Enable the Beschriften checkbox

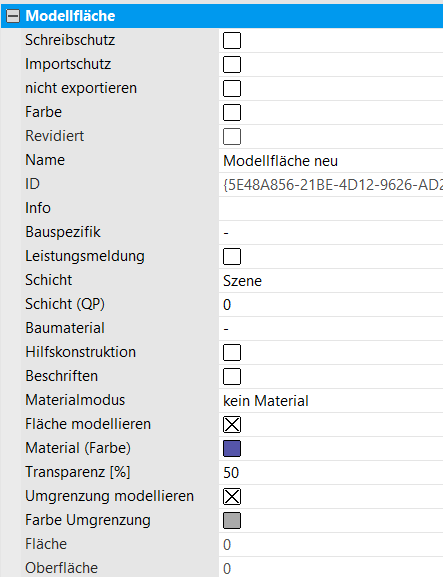coord(232,376)
